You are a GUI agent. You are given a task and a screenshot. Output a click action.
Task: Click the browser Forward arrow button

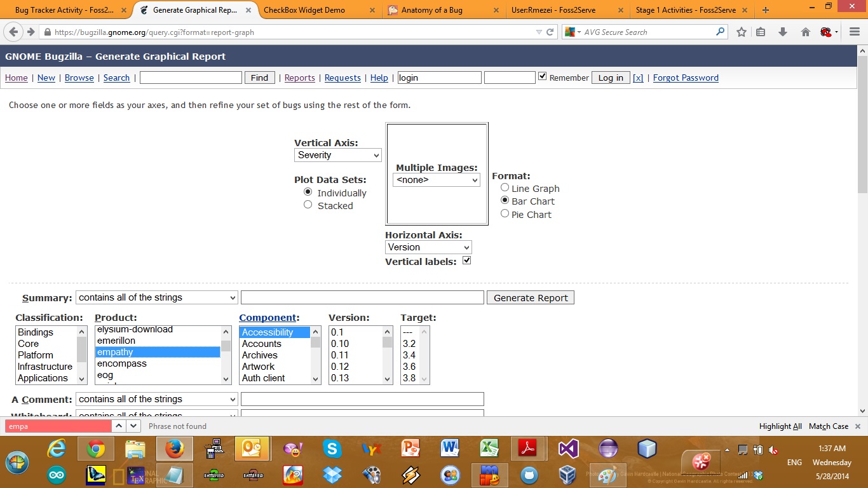31,32
